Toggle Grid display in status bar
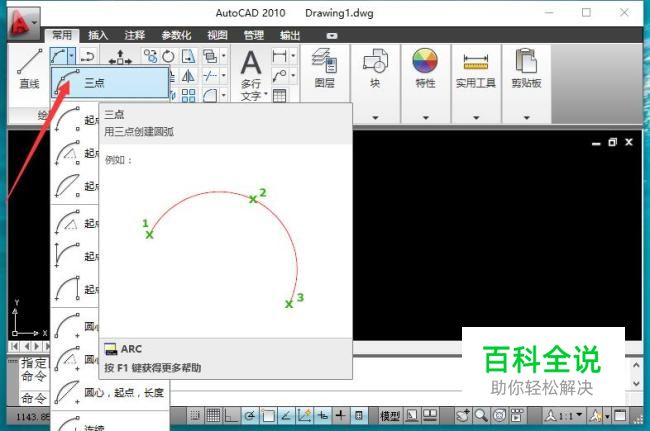Image resolution: width=650 pixels, height=431 pixels. (x=213, y=415)
